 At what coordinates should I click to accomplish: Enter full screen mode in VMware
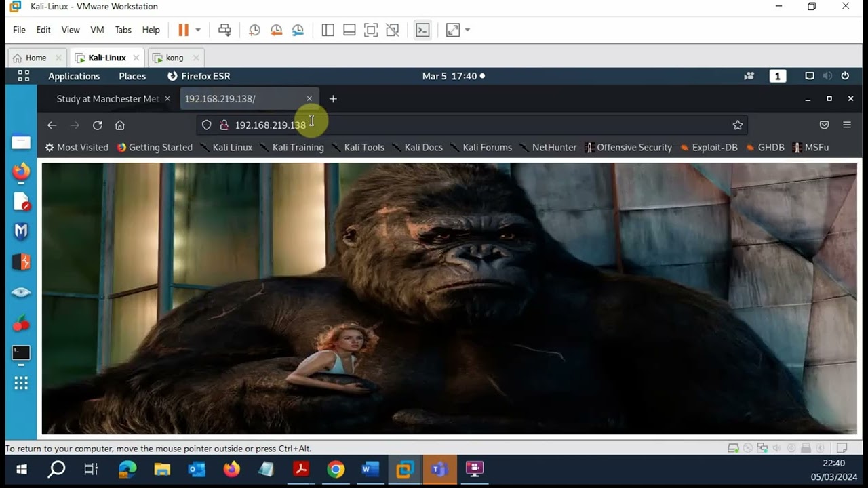[x=371, y=30]
